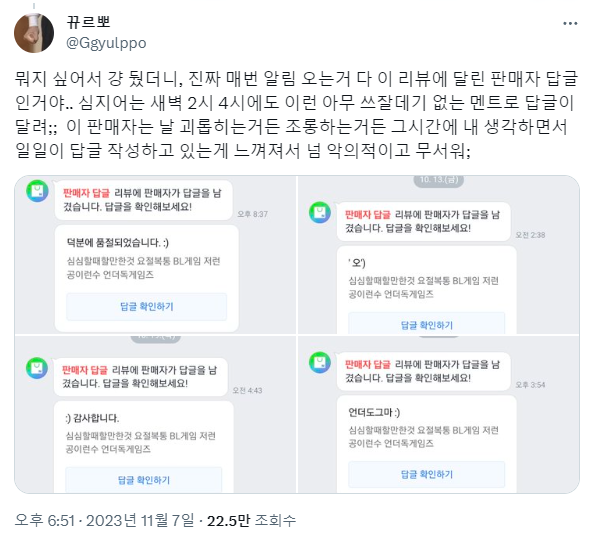Image resolution: width=596 pixels, height=543 pixels.
Task: Click the 판매자 답글 notification bubble at 오후 3:54
Action: [423, 371]
